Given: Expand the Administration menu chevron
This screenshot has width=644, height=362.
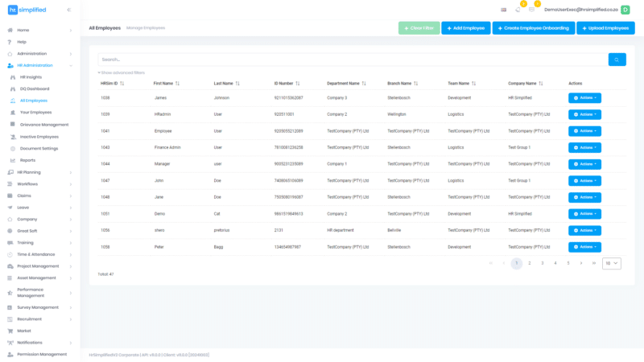Looking at the screenshot, I should pos(71,54).
